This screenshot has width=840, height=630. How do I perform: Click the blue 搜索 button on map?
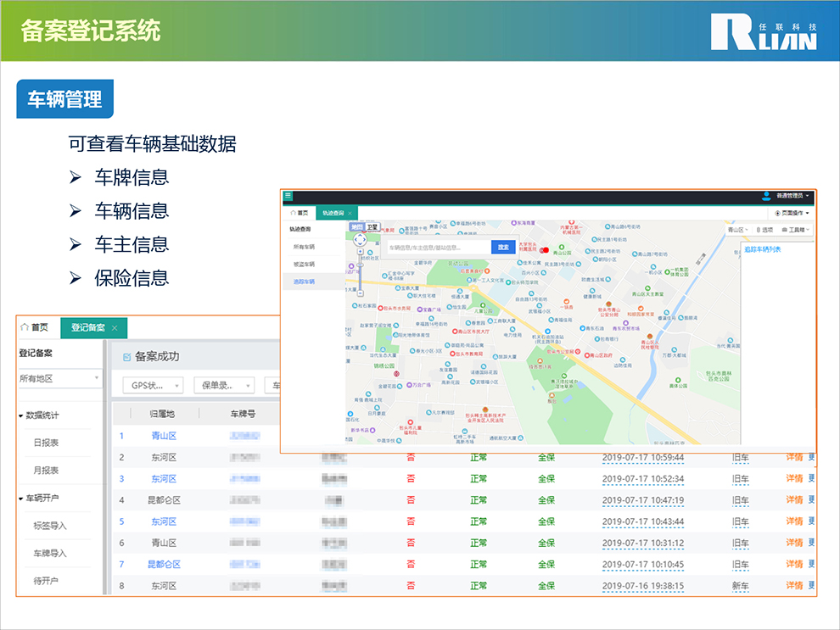click(x=503, y=247)
